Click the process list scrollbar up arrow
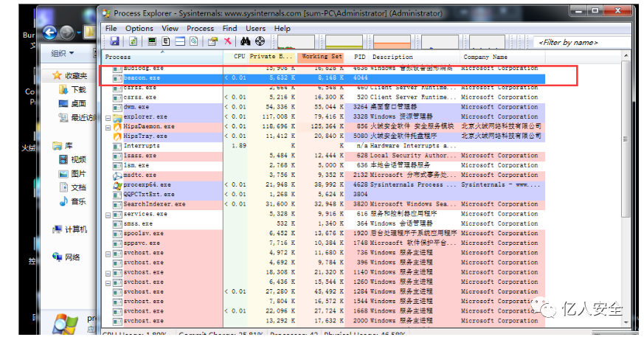The image size is (644, 337). coord(626,56)
